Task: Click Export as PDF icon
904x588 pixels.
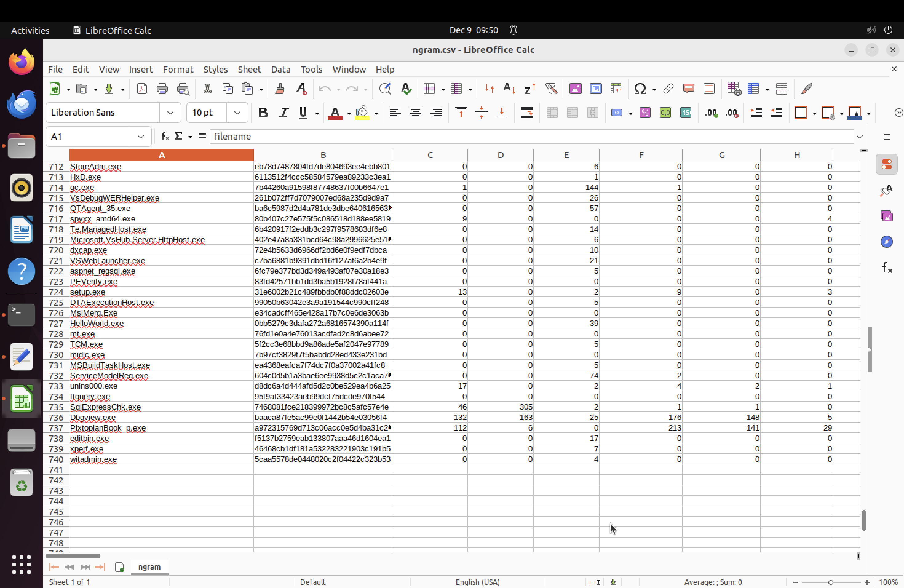Action: pos(142,89)
